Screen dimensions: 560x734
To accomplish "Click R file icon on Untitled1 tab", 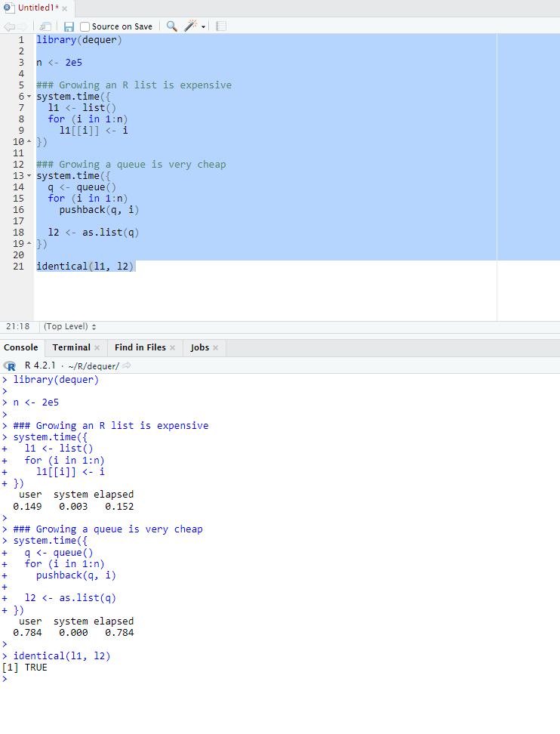I will click(x=9, y=8).
